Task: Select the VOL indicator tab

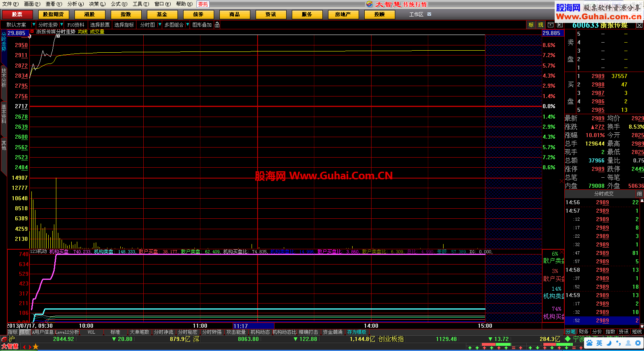Action: pos(91,332)
